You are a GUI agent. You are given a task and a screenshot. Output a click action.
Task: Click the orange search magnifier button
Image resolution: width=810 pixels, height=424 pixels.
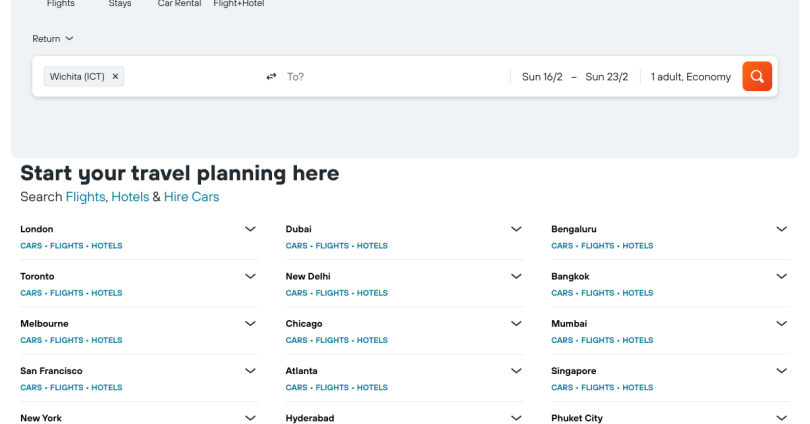757,76
